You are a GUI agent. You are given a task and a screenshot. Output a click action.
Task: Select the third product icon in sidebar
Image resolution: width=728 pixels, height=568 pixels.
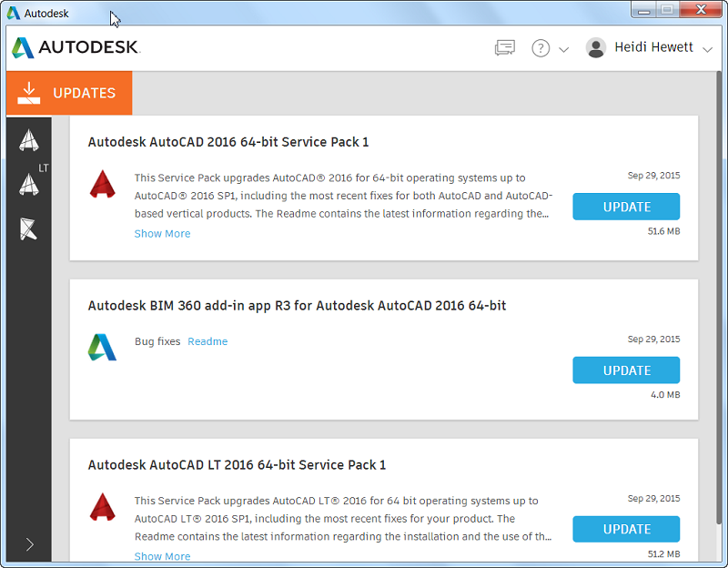[28, 228]
